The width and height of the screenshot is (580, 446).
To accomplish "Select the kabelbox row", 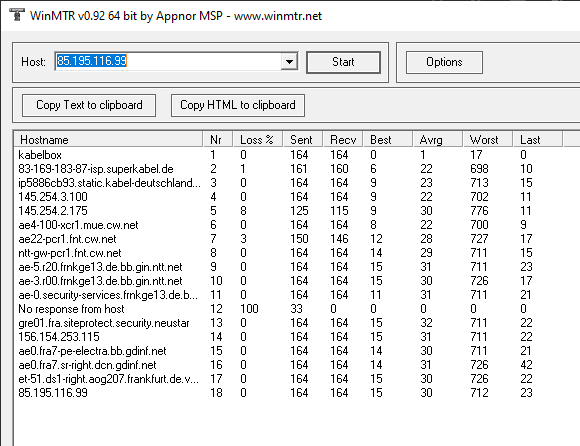I will [x=290, y=155].
